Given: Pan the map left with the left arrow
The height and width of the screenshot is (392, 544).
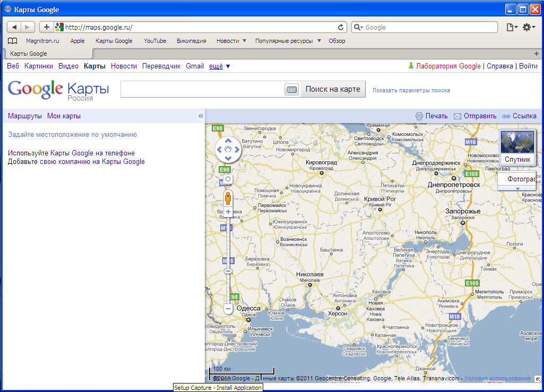Looking at the screenshot, I should click(x=219, y=150).
